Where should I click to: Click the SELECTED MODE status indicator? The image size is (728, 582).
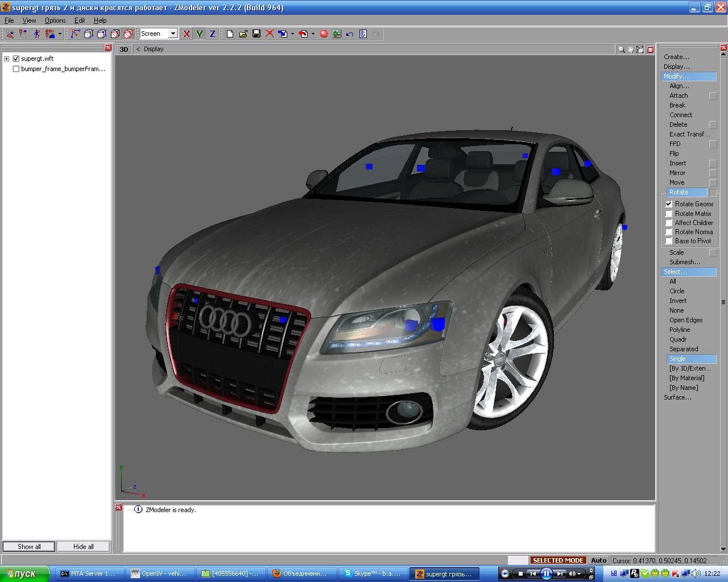[x=558, y=560]
